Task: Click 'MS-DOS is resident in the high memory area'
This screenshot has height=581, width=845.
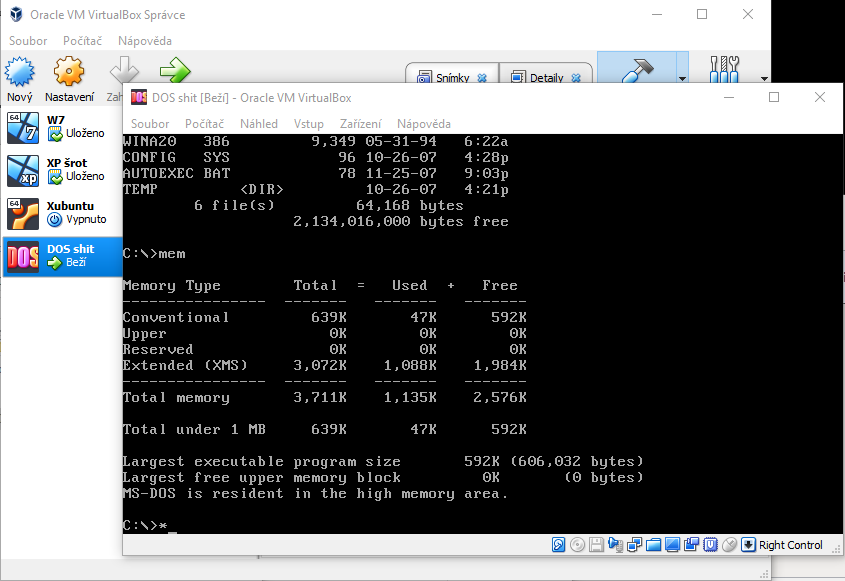Action: (x=315, y=494)
